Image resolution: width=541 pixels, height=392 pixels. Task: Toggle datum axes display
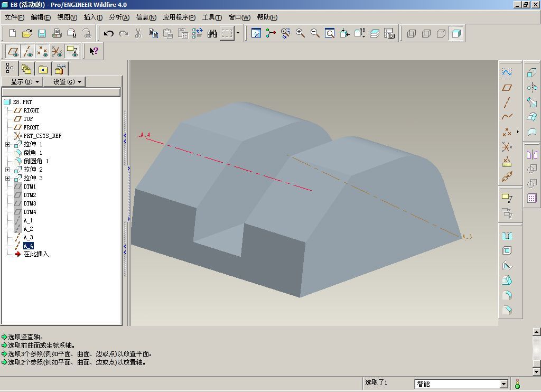point(28,51)
